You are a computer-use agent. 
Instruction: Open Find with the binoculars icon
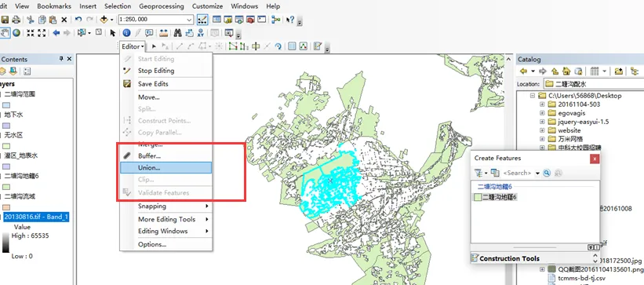coord(177,33)
